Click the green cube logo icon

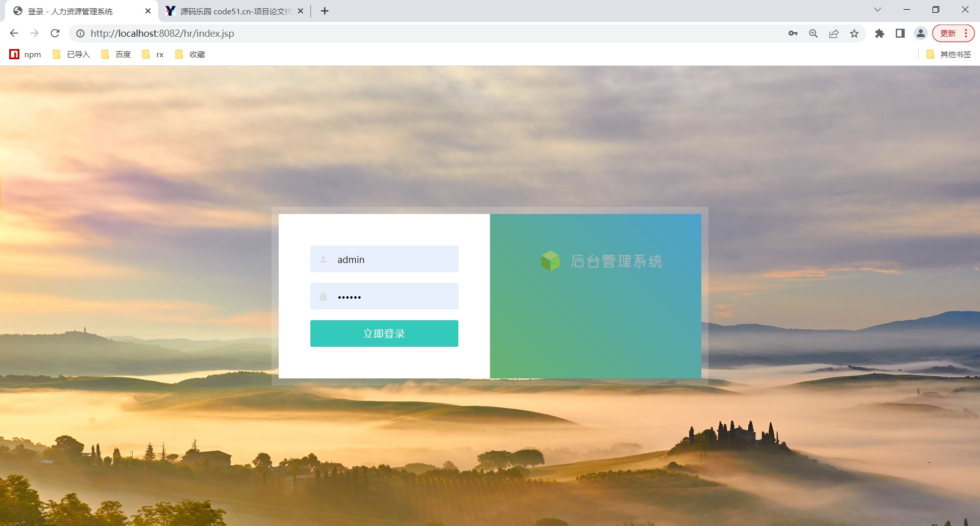[550, 261]
